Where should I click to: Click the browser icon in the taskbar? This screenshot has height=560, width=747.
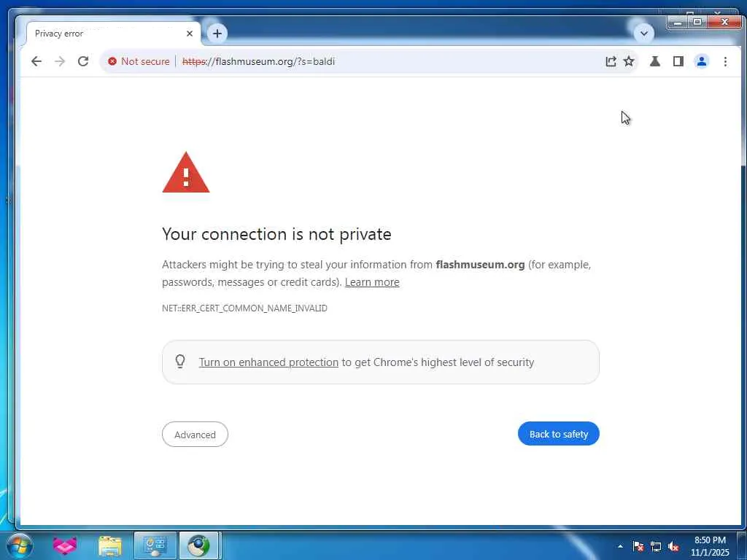coord(198,545)
